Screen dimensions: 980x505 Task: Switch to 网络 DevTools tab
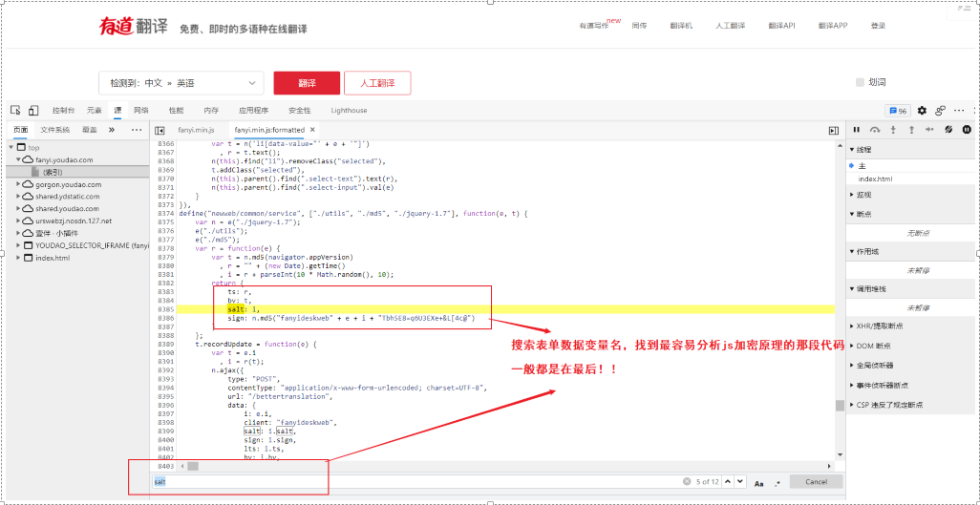(141, 110)
